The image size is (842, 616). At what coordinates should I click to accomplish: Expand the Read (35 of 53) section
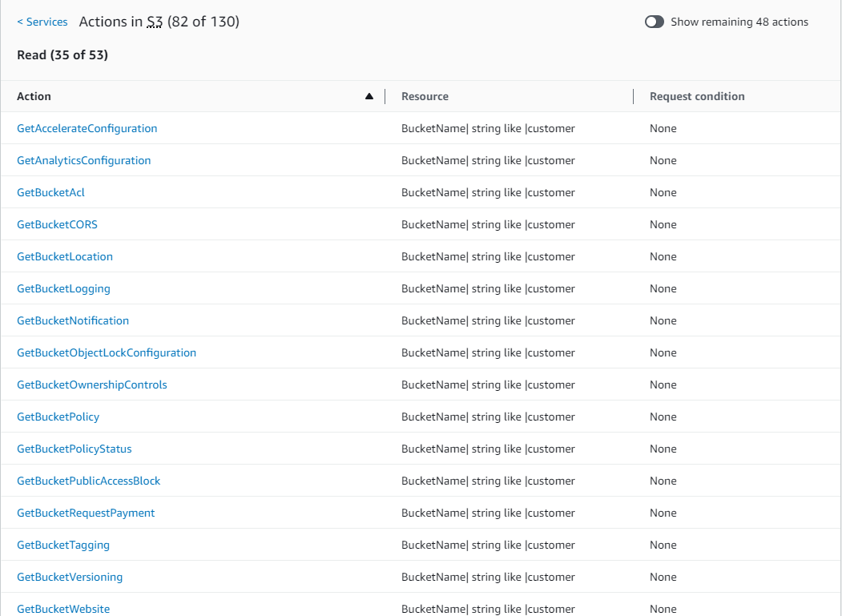62,54
